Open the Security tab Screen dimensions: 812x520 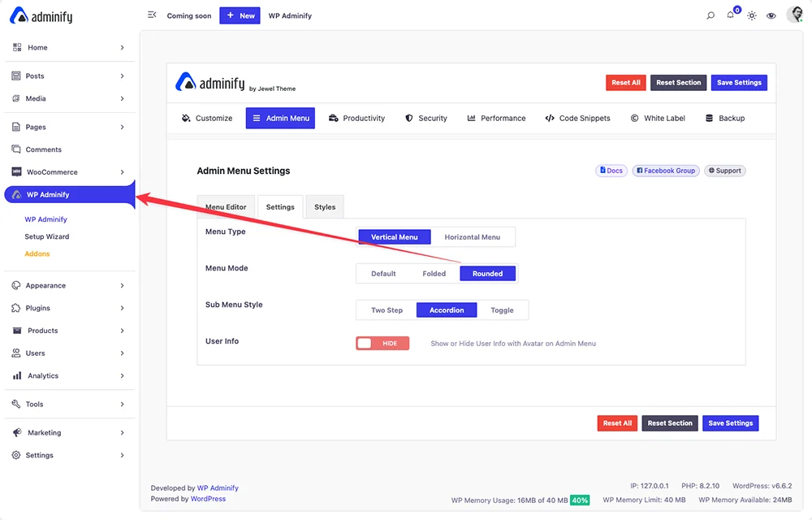tap(426, 118)
